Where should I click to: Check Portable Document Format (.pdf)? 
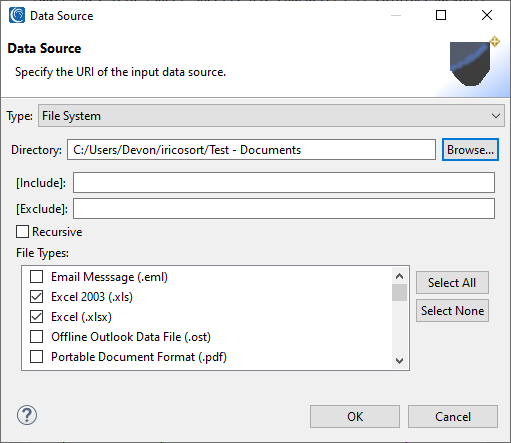[x=36, y=357]
